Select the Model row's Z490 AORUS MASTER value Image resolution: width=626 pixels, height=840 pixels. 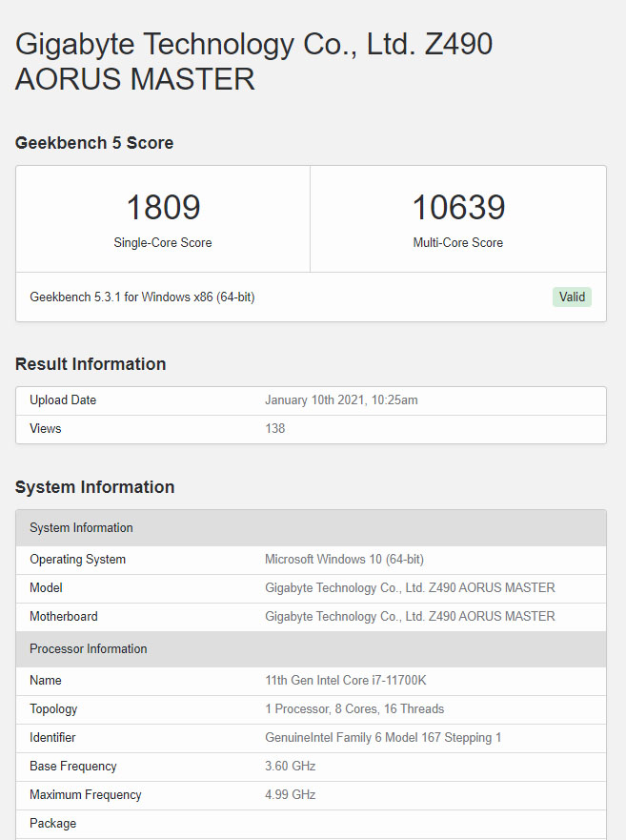click(410, 587)
